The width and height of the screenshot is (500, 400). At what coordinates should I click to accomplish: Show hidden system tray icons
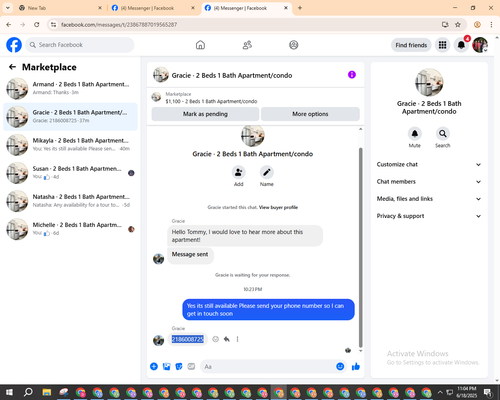pos(440,392)
